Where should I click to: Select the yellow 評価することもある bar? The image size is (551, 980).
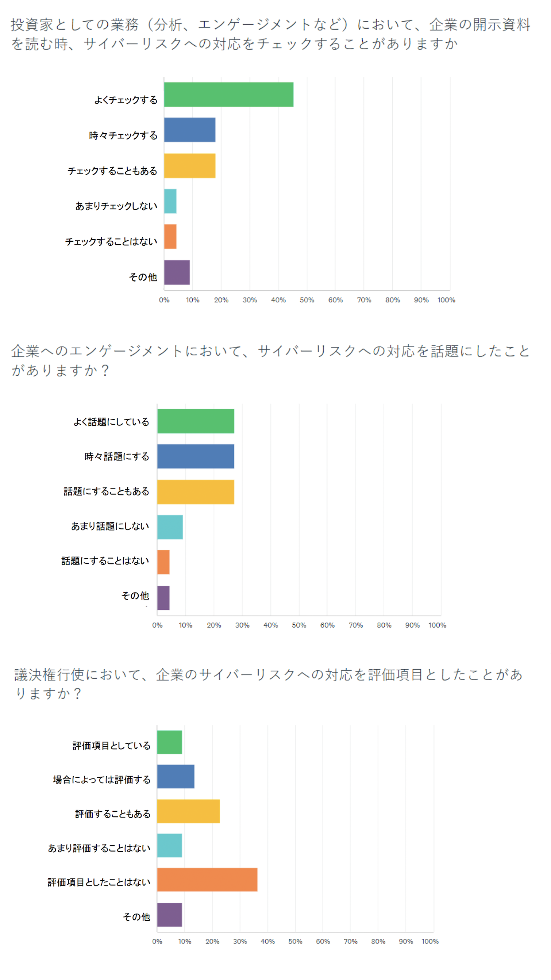click(188, 811)
